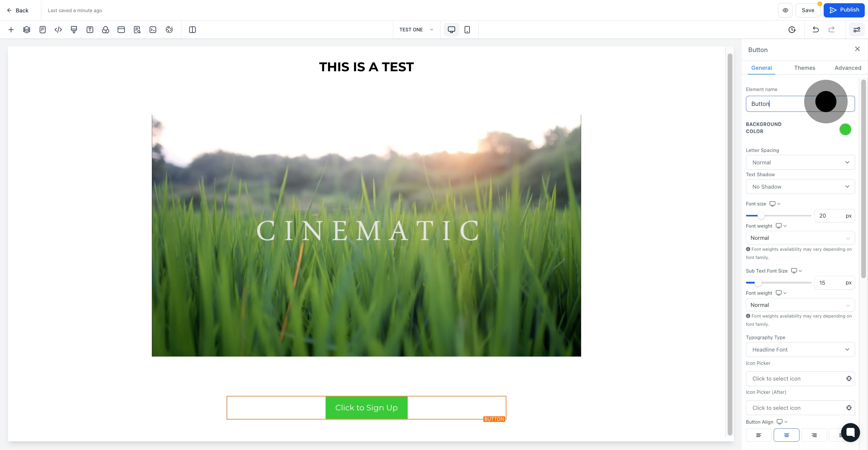Click the Font size value field
868x450 pixels.
click(x=834, y=216)
